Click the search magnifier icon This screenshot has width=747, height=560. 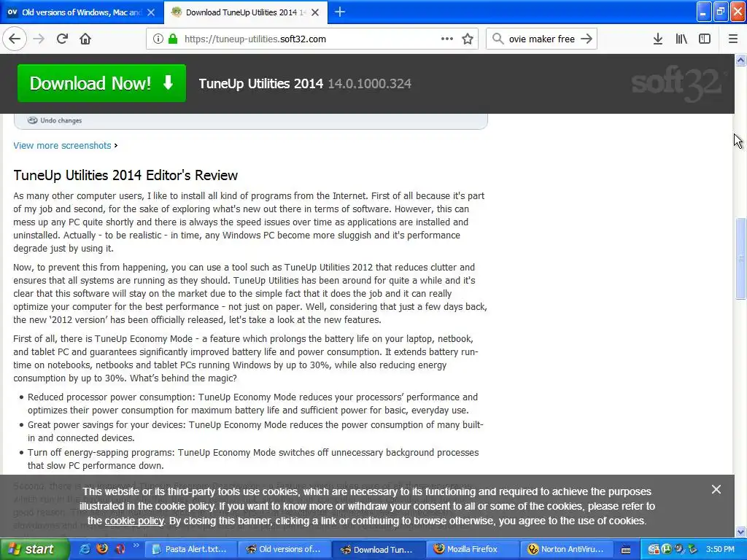(x=498, y=39)
